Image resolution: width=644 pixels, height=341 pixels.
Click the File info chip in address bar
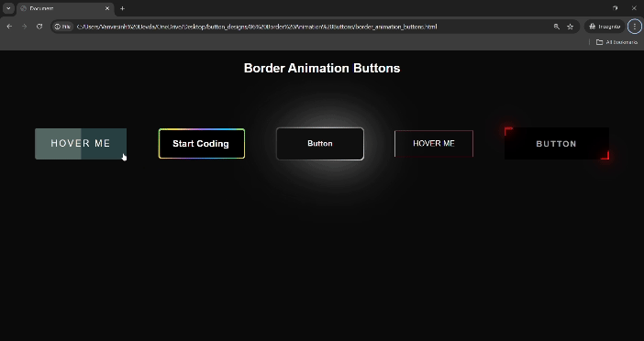point(62,27)
